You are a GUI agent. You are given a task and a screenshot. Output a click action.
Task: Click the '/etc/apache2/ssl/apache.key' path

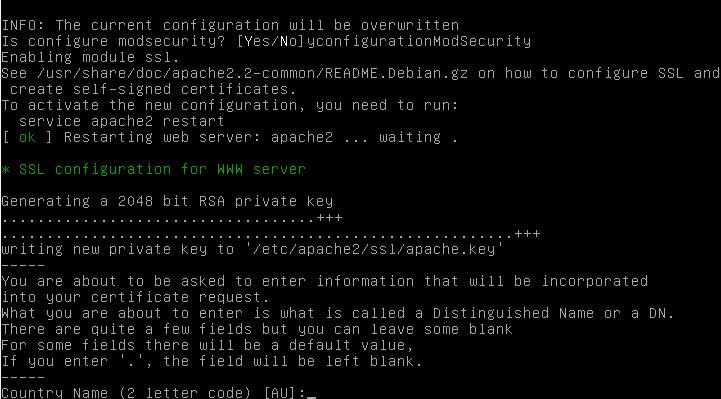click(x=373, y=250)
